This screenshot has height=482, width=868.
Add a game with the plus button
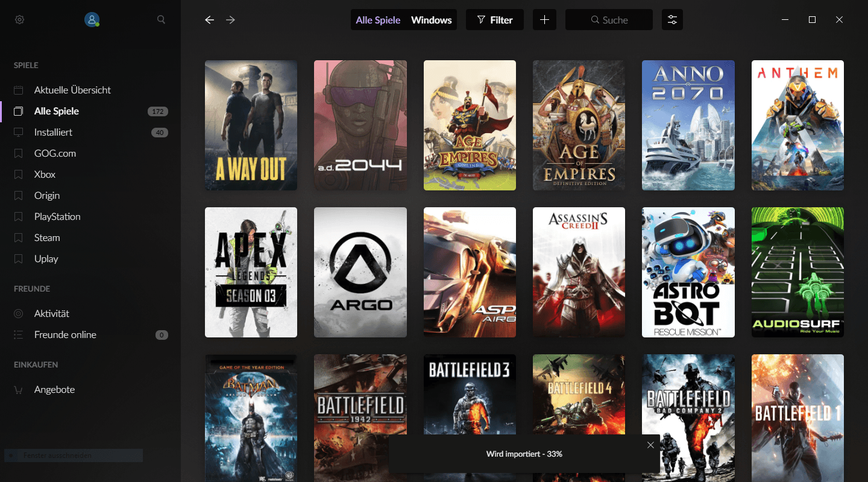tap(544, 20)
